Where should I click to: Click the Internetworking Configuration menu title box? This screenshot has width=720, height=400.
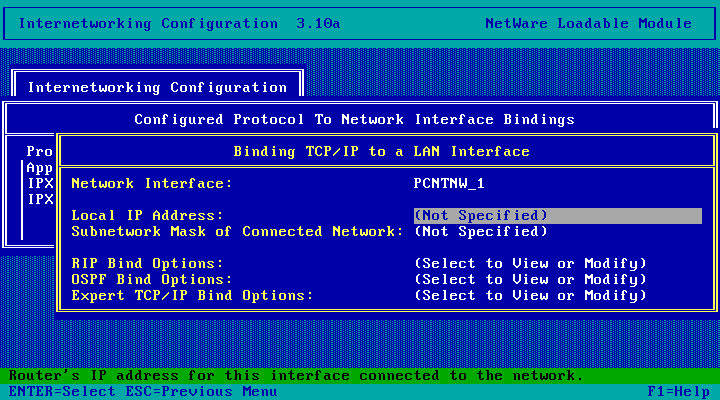[158, 87]
